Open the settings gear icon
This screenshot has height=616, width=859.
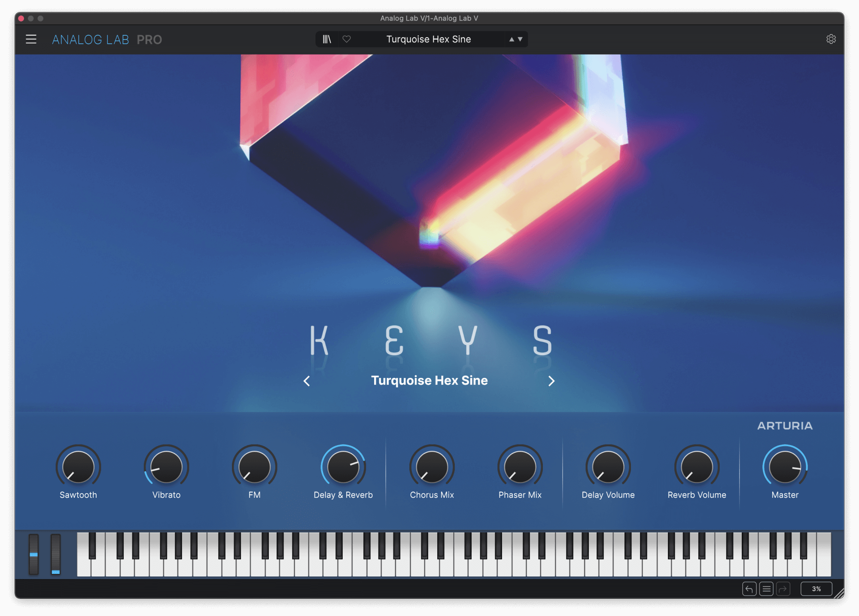click(x=831, y=39)
